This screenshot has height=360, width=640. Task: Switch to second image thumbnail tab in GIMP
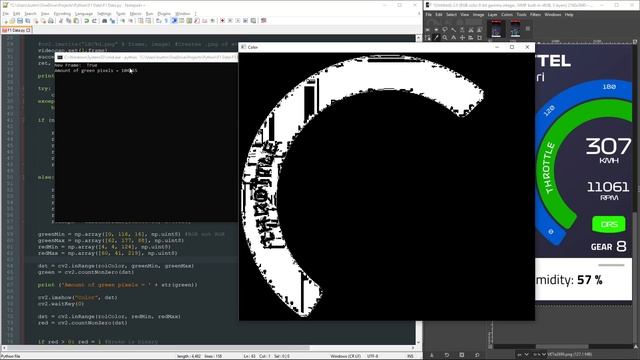[515, 29]
